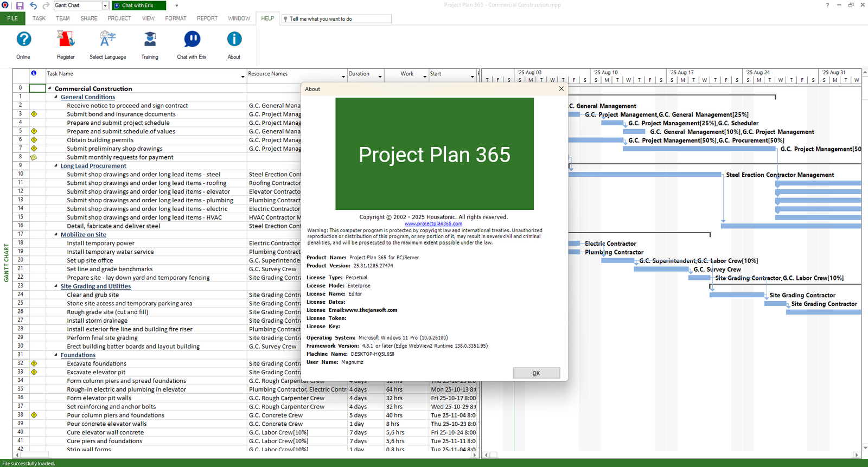Select the Site Grading and Utilities summary row
The image size is (868, 467).
[x=95, y=286]
